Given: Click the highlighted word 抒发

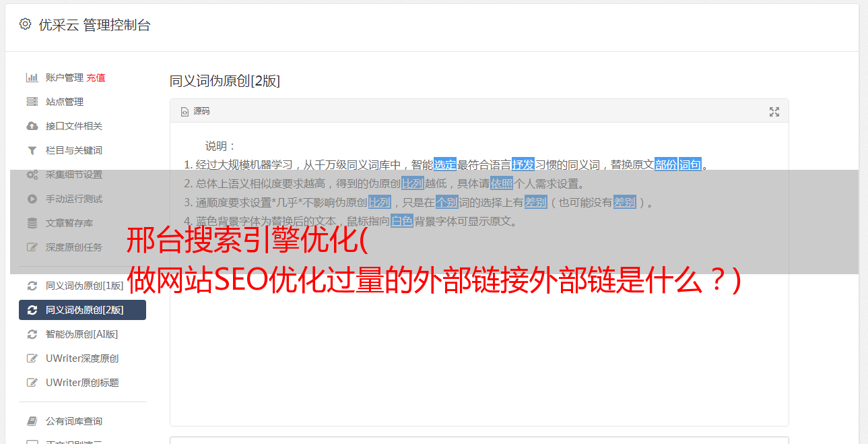Looking at the screenshot, I should pyautogui.click(x=523, y=164).
